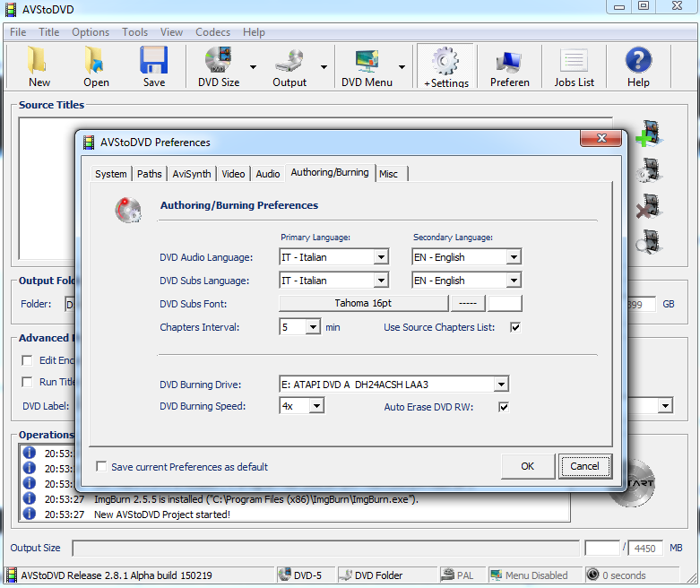Click PAL status bar icon
The image size is (700, 588).
point(447,575)
